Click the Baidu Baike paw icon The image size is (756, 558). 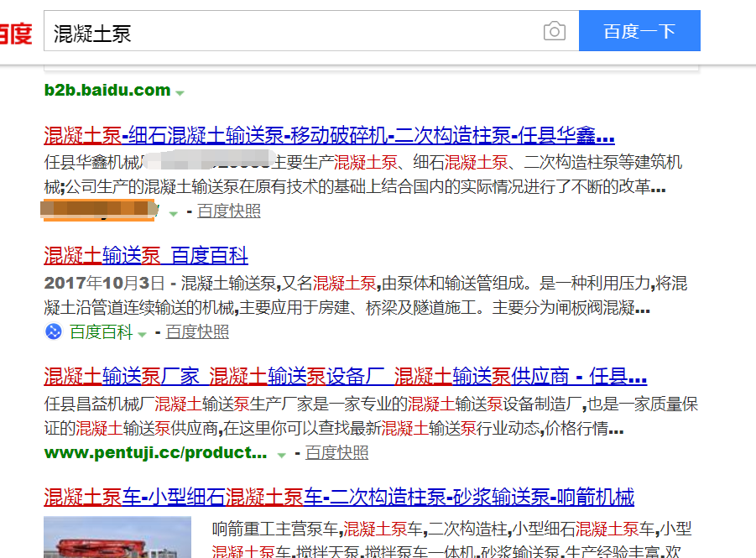click(54, 331)
